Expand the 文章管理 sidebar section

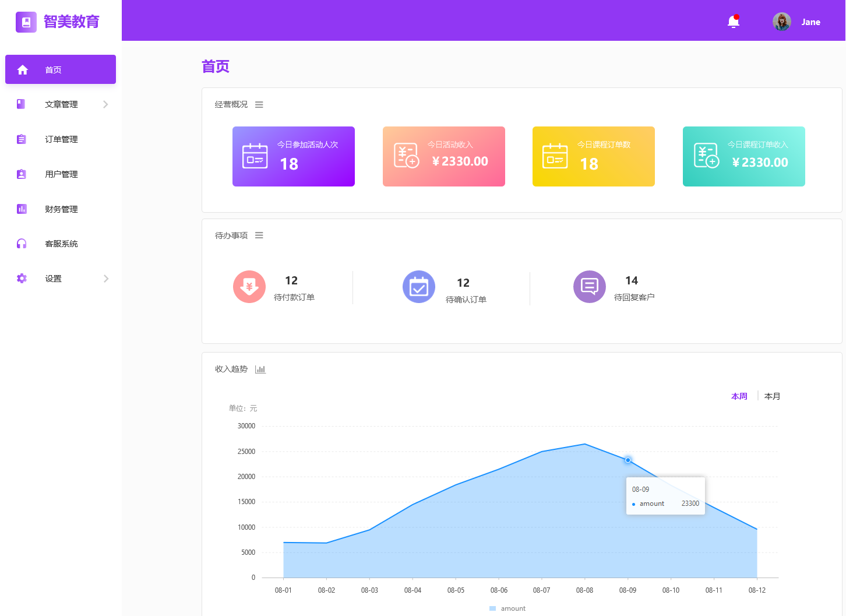[x=105, y=104]
